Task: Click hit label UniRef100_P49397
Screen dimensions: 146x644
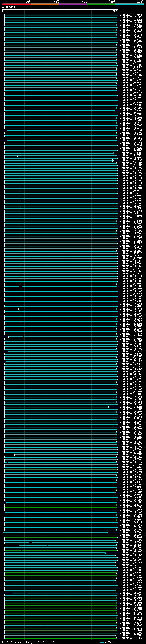Action: pyautogui.click(x=131, y=80)
